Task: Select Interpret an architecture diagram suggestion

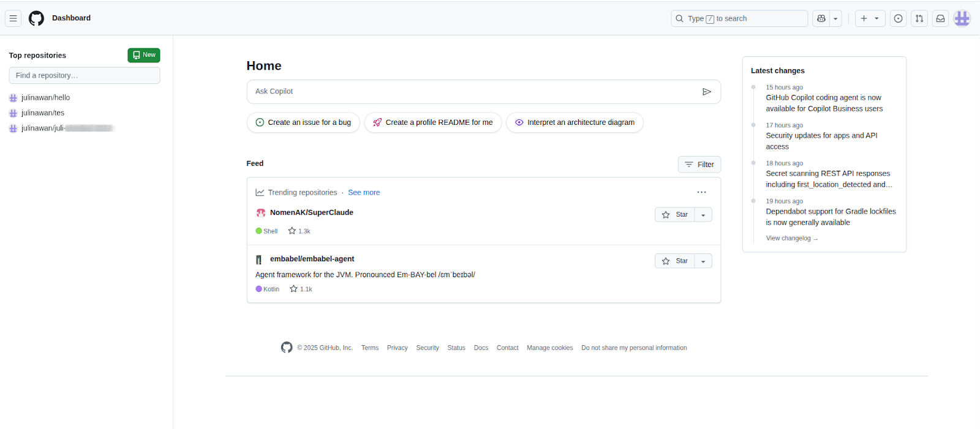Action: (575, 122)
